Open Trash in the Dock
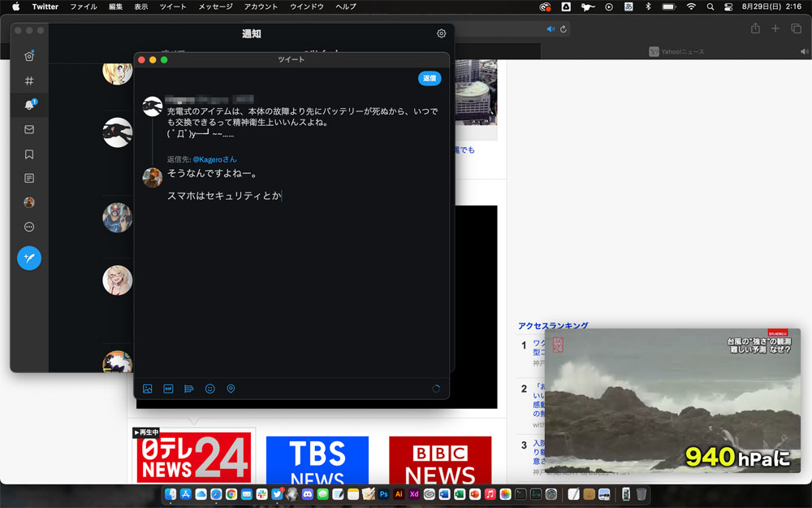Image resolution: width=812 pixels, height=508 pixels. tap(641, 494)
